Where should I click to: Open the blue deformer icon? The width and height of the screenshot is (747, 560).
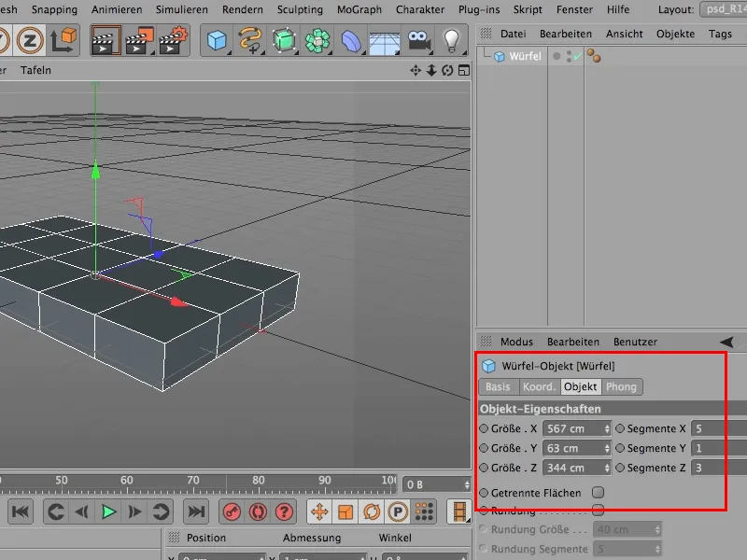point(351,40)
